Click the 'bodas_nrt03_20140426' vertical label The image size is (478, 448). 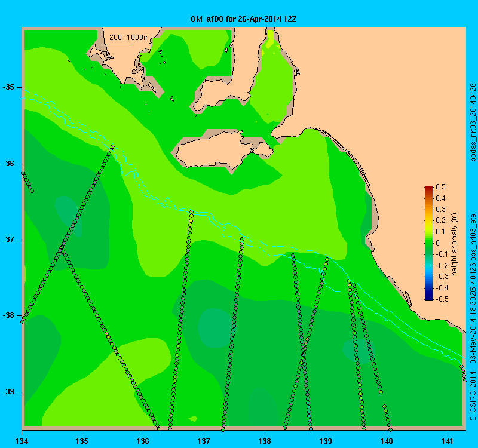473,122
